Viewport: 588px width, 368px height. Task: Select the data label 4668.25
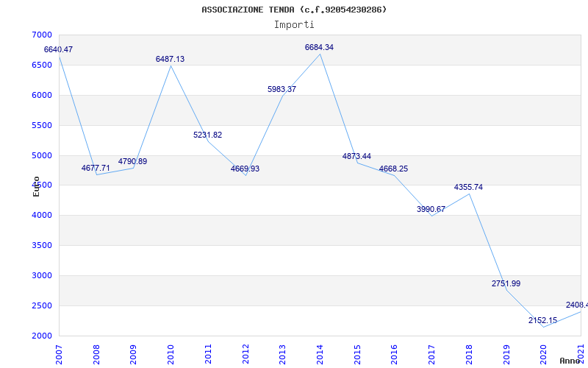(x=393, y=169)
